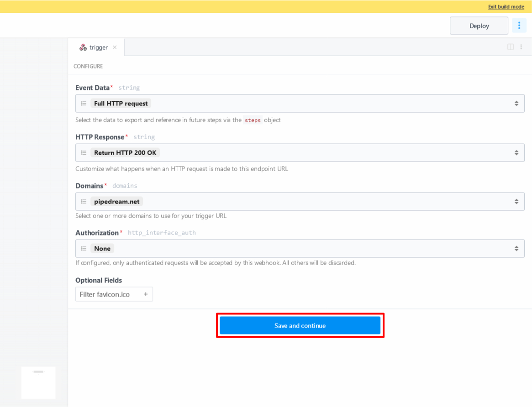Click the plus icon beside Filter favicon.ico
Image resolution: width=532 pixels, height=407 pixels.
[x=146, y=294]
